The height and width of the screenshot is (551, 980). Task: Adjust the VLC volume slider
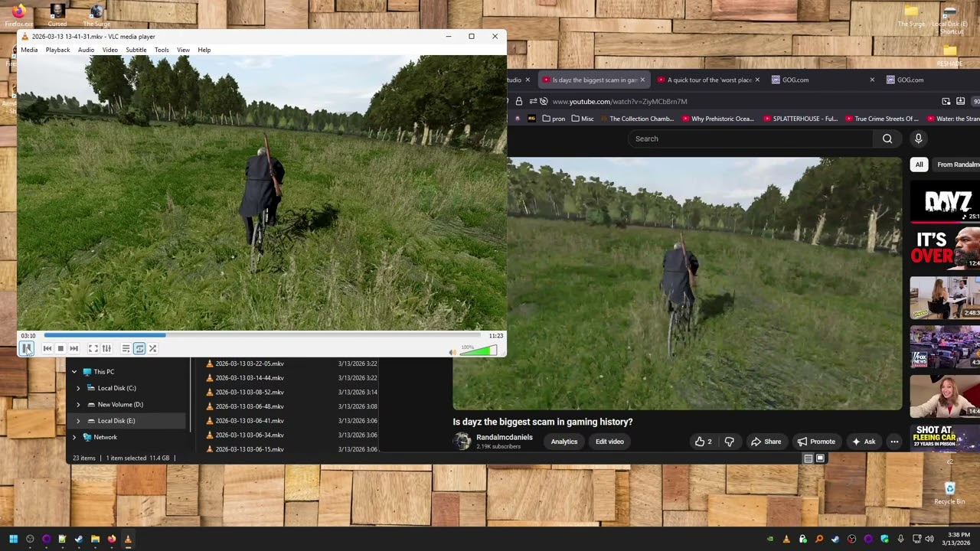[x=479, y=350]
